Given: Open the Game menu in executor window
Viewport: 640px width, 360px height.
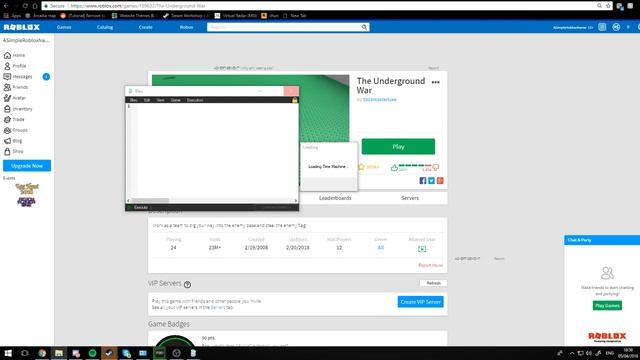Looking at the screenshot, I should click(176, 100).
